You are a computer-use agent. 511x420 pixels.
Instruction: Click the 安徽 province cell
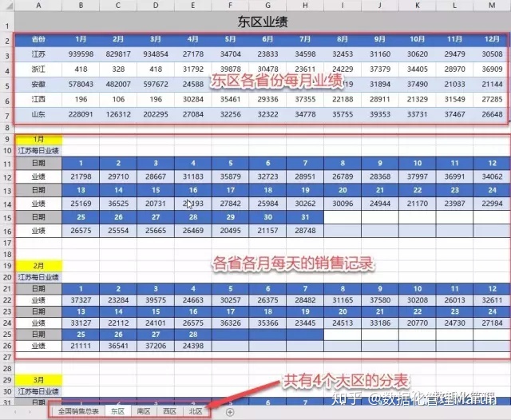click(38, 84)
